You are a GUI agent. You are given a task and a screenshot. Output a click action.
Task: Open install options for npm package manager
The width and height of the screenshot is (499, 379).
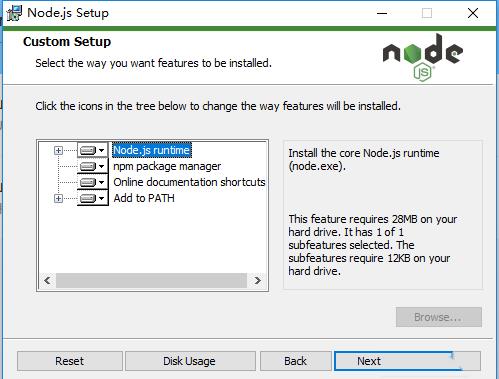[x=93, y=166]
